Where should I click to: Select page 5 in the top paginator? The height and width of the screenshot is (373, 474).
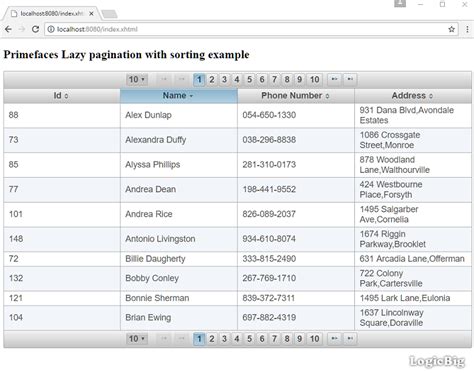249,80
